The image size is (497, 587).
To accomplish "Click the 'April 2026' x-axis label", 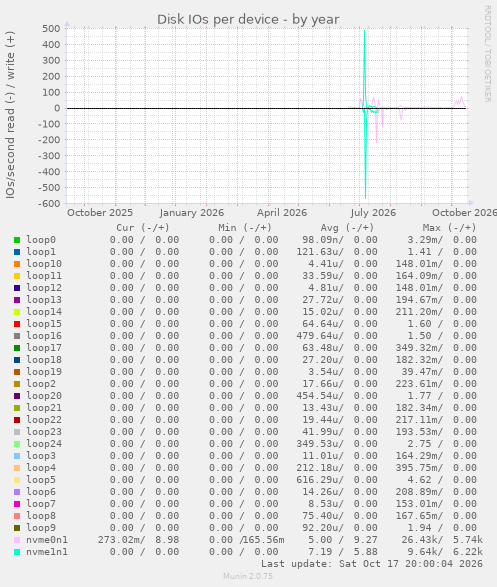I will coord(282,213).
